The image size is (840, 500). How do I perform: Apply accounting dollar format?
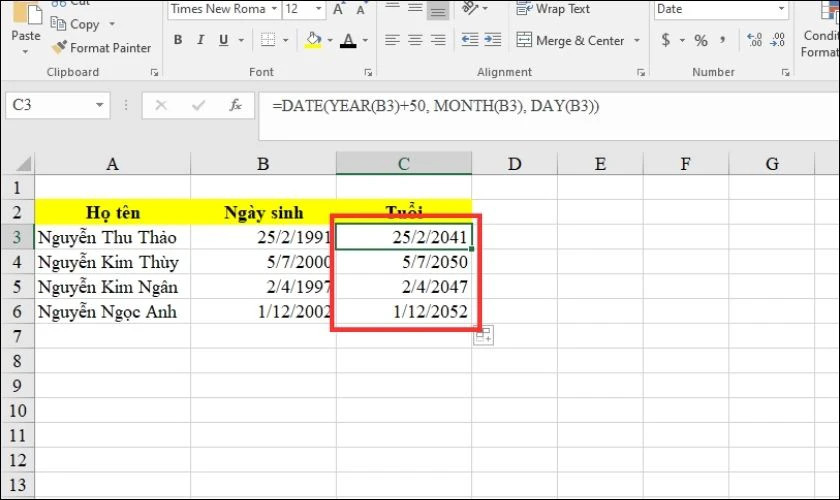pos(665,40)
